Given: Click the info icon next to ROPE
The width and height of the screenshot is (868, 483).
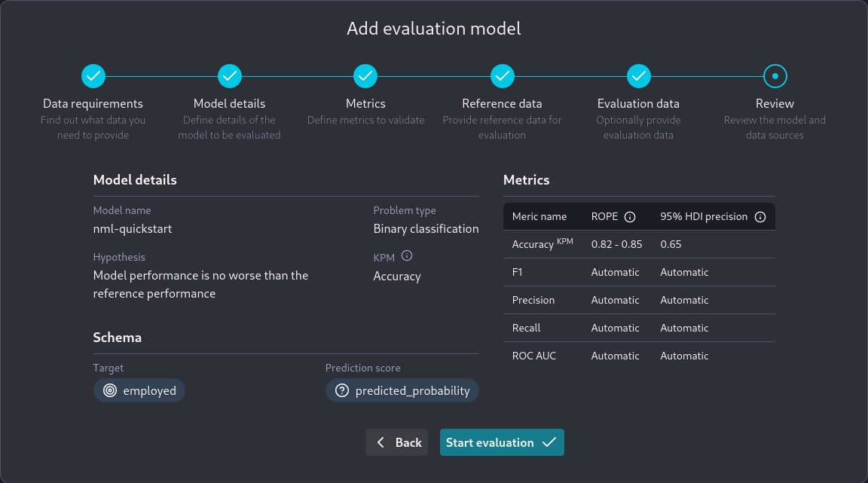Looking at the screenshot, I should pyautogui.click(x=630, y=217).
